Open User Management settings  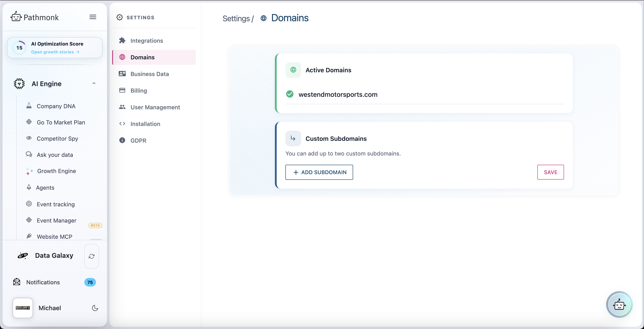click(155, 107)
